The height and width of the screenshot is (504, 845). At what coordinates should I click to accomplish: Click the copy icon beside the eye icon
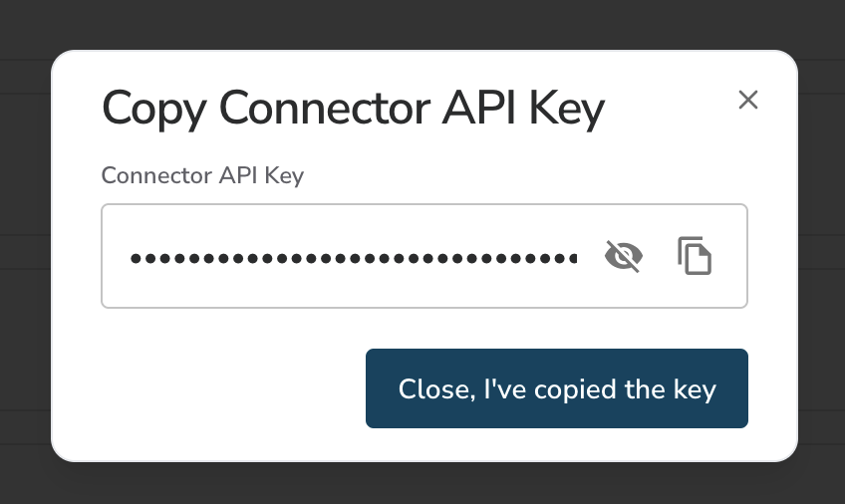click(695, 256)
